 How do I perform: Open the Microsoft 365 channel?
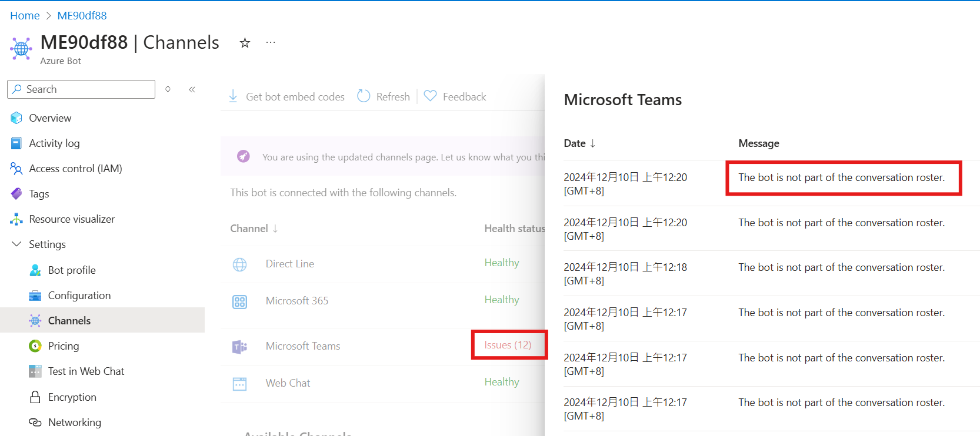pos(297,301)
